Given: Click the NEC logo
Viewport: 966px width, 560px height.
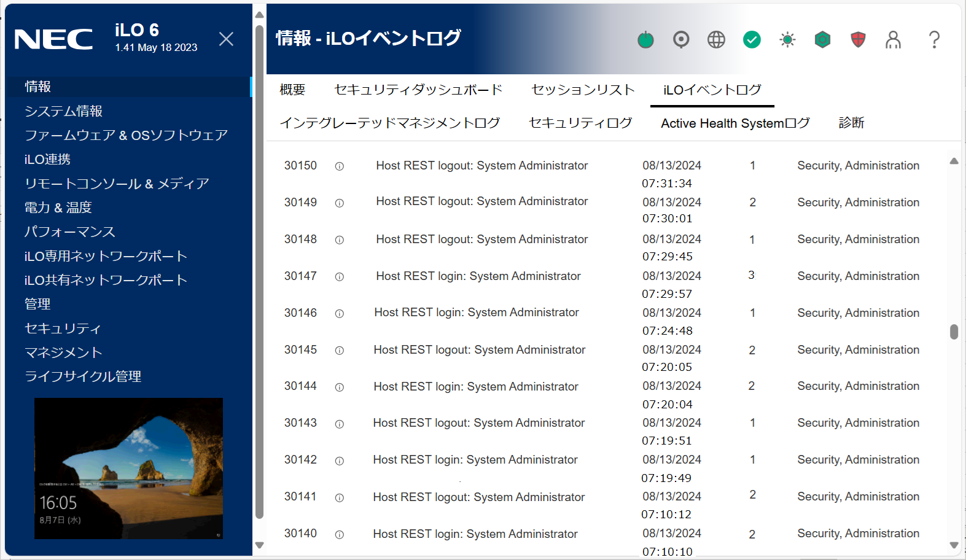Looking at the screenshot, I should [x=53, y=39].
